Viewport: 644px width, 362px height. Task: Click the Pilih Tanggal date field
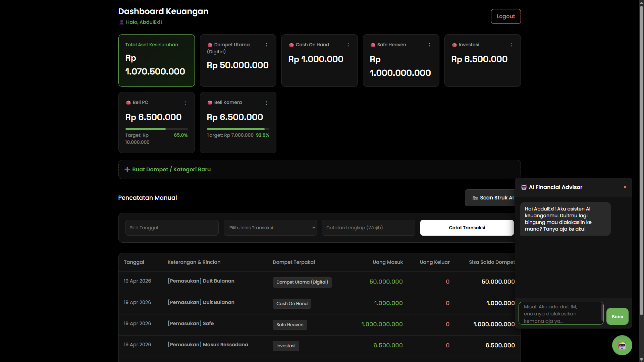172,228
